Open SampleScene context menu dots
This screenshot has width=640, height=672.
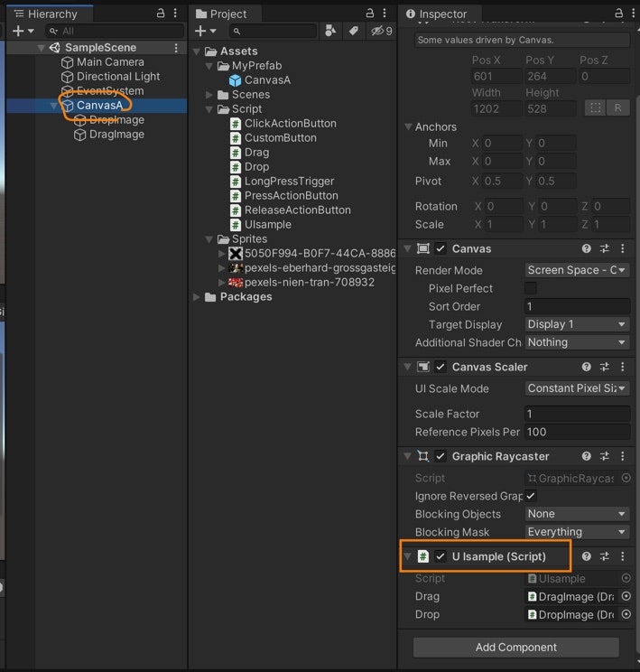point(176,48)
